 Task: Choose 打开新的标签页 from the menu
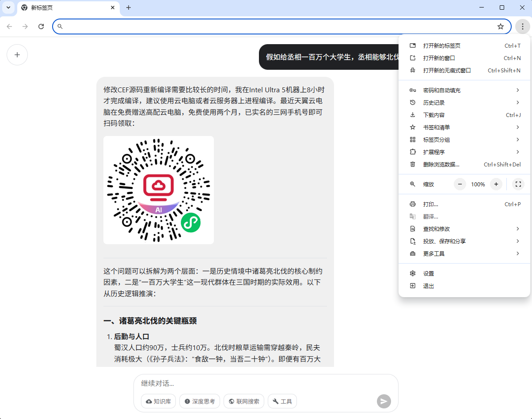click(x=464, y=45)
